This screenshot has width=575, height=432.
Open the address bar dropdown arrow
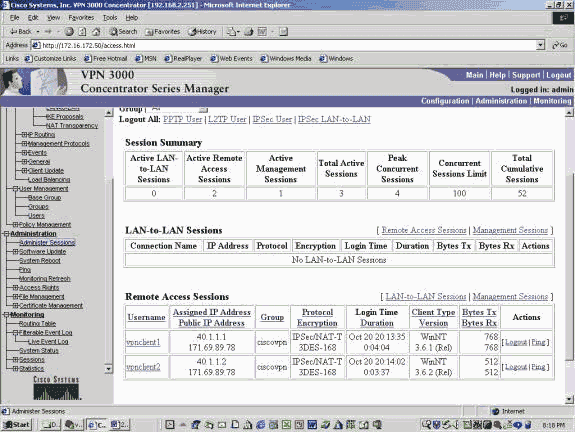540,45
